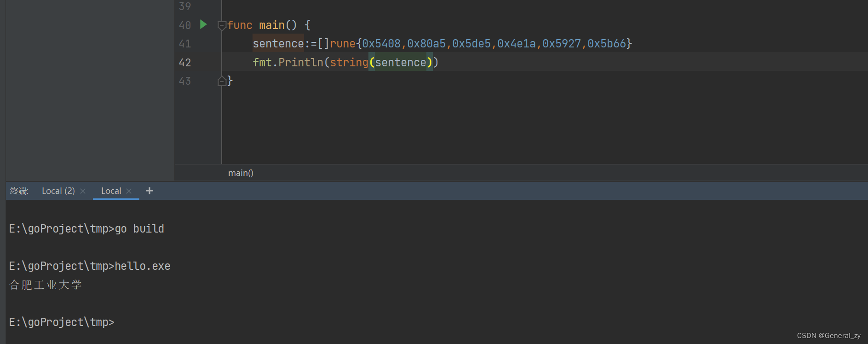Click terminal output 合肥工业大学
Viewport: 868px width, 344px height.
tap(46, 285)
